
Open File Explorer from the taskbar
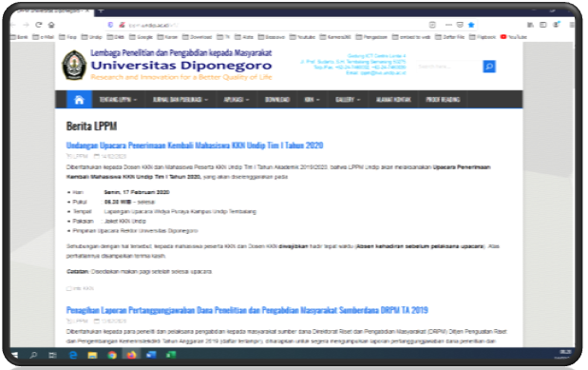(x=92, y=355)
